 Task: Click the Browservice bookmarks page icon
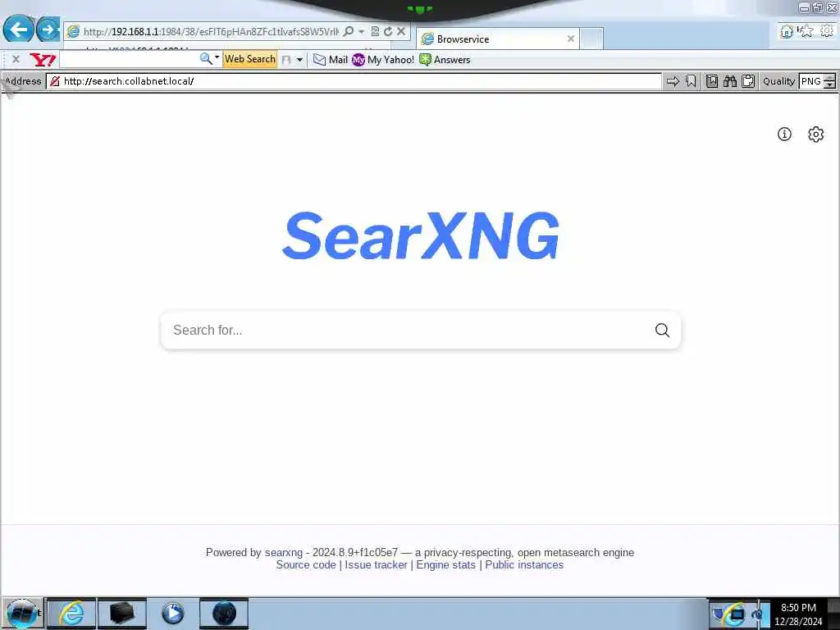(712, 81)
